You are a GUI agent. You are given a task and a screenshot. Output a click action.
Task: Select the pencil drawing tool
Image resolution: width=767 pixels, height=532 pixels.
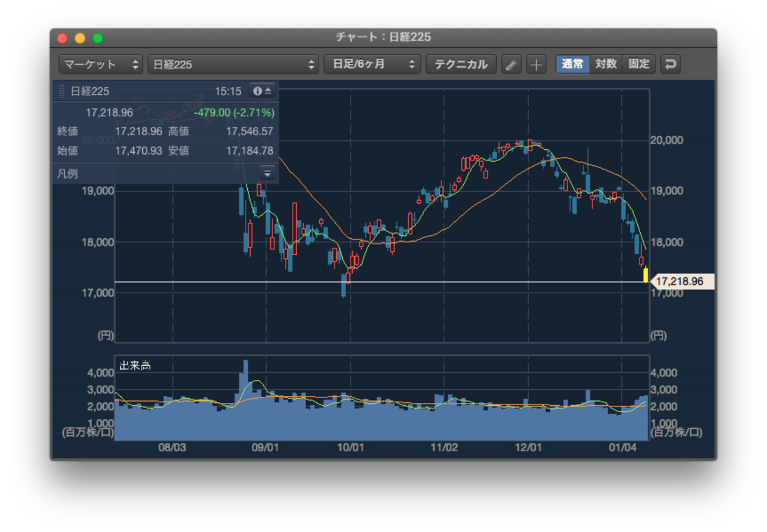point(512,64)
